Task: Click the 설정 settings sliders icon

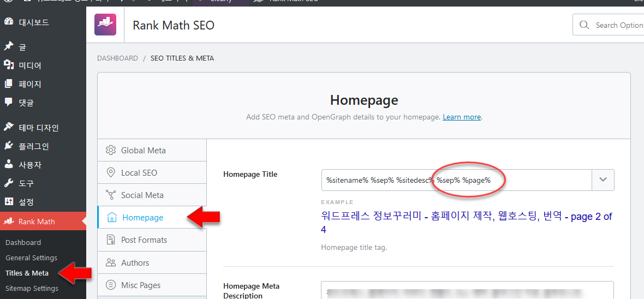Action: point(8,202)
